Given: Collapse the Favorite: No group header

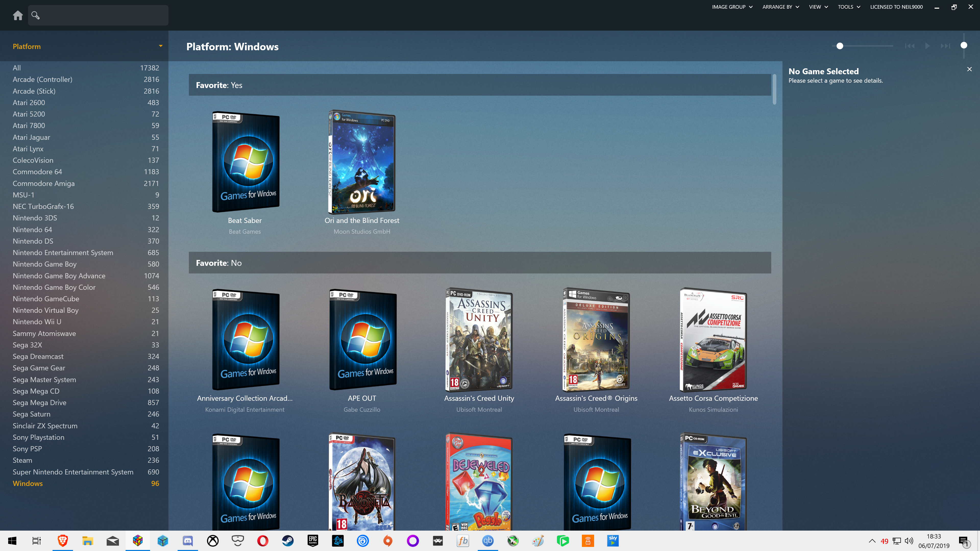Looking at the screenshot, I should click(x=480, y=263).
